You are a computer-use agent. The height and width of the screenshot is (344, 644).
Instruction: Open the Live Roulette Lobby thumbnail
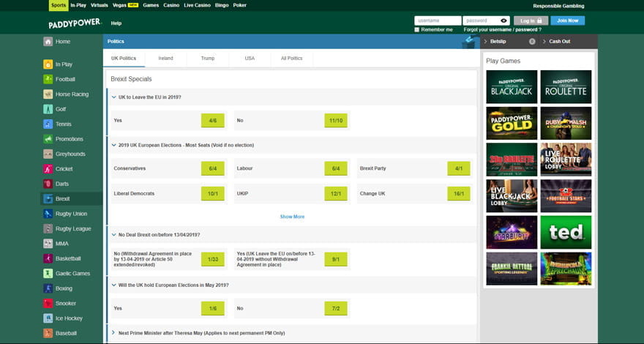tap(566, 160)
